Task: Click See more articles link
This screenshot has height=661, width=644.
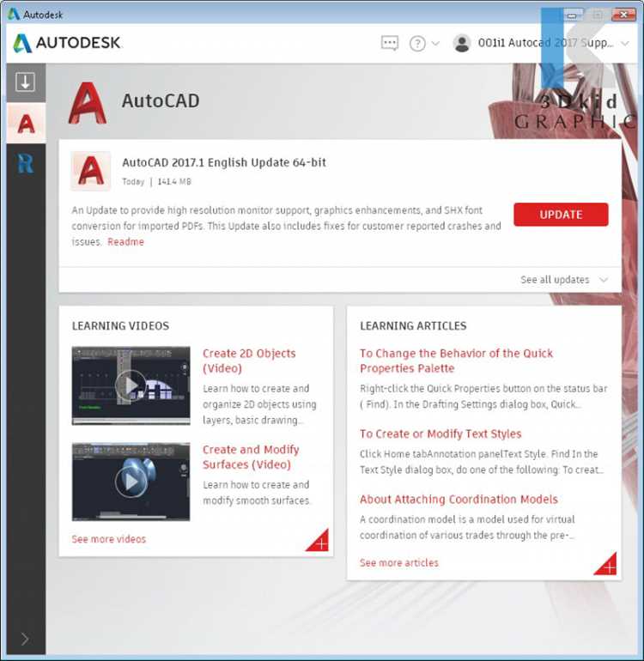Action: [x=399, y=563]
